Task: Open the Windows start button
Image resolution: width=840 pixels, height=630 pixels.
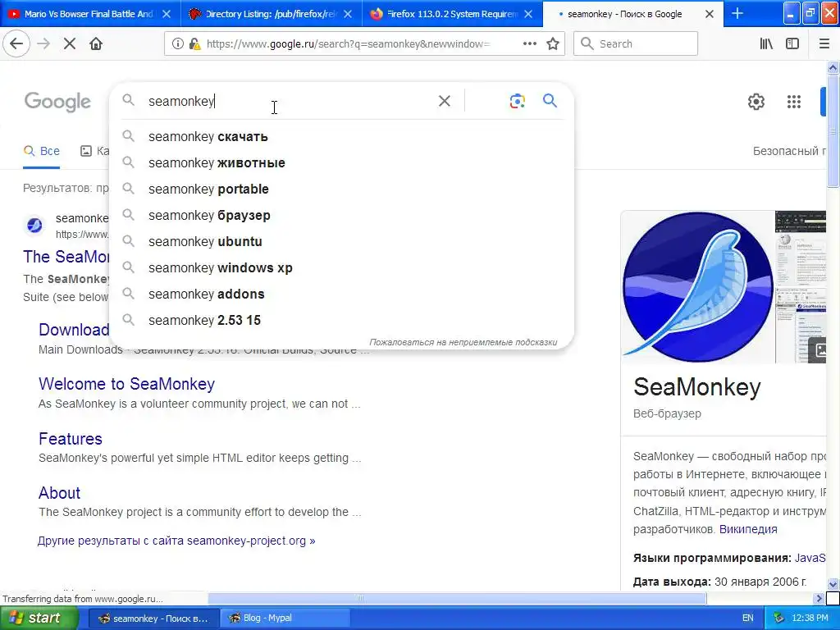Action: pyautogui.click(x=39, y=619)
